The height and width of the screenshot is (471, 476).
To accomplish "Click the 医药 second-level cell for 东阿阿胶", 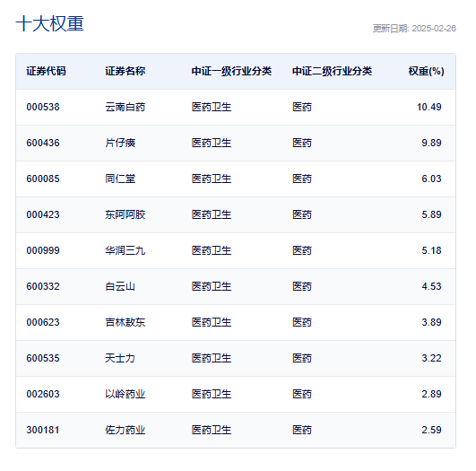I will [302, 214].
